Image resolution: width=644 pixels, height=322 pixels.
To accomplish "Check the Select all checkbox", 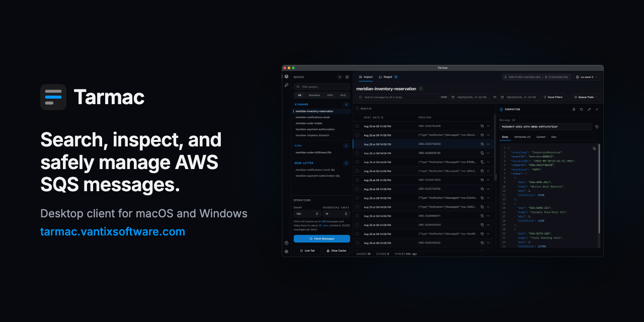I will point(357,108).
